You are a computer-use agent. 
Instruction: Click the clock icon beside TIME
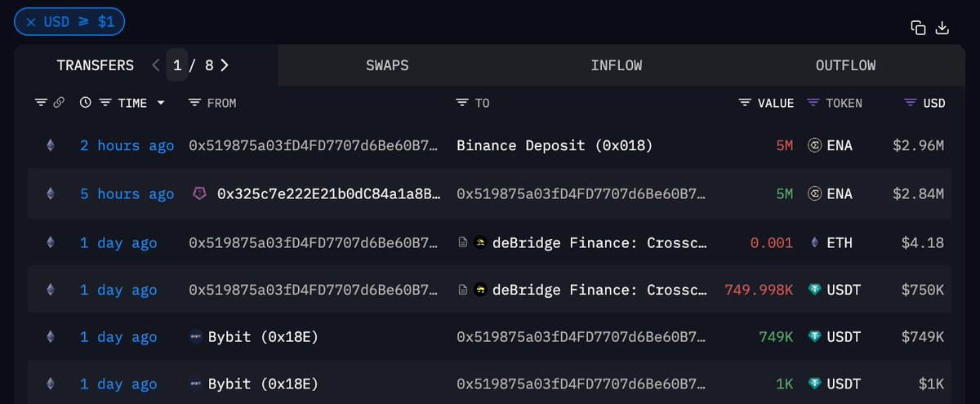86,103
